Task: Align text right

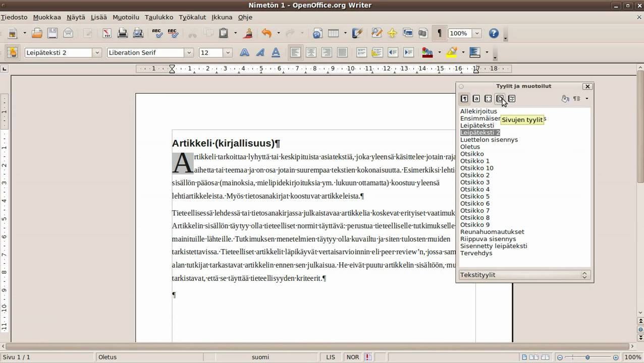Action: [327, 52]
